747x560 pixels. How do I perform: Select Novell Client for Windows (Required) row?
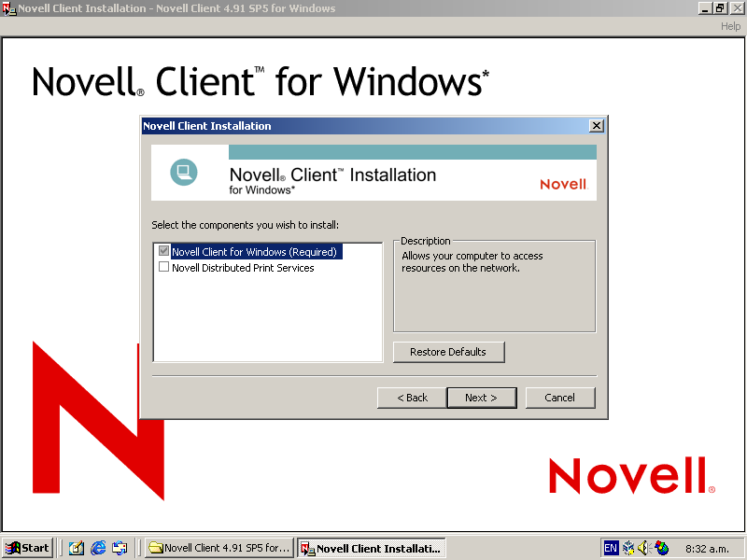[x=257, y=251]
